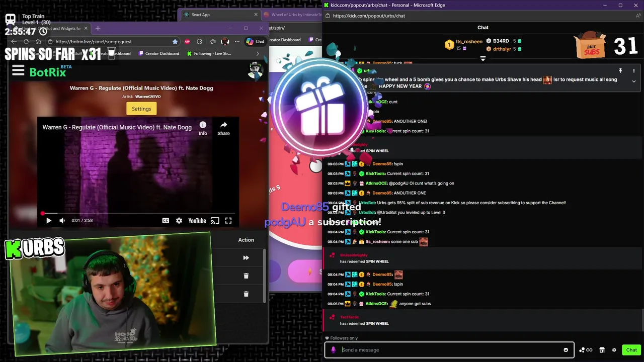Send message with green Chat button
644x362 pixels.
point(631,350)
